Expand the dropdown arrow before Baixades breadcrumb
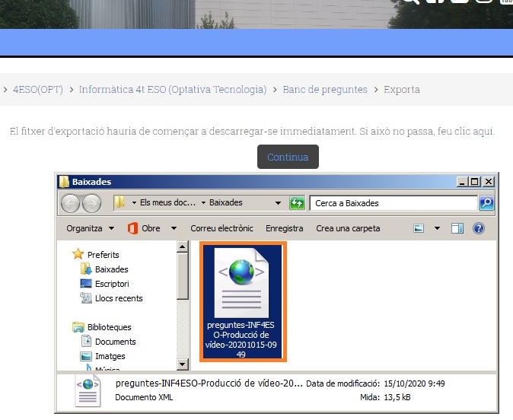The height and width of the screenshot is (420, 513). click(203, 203)
